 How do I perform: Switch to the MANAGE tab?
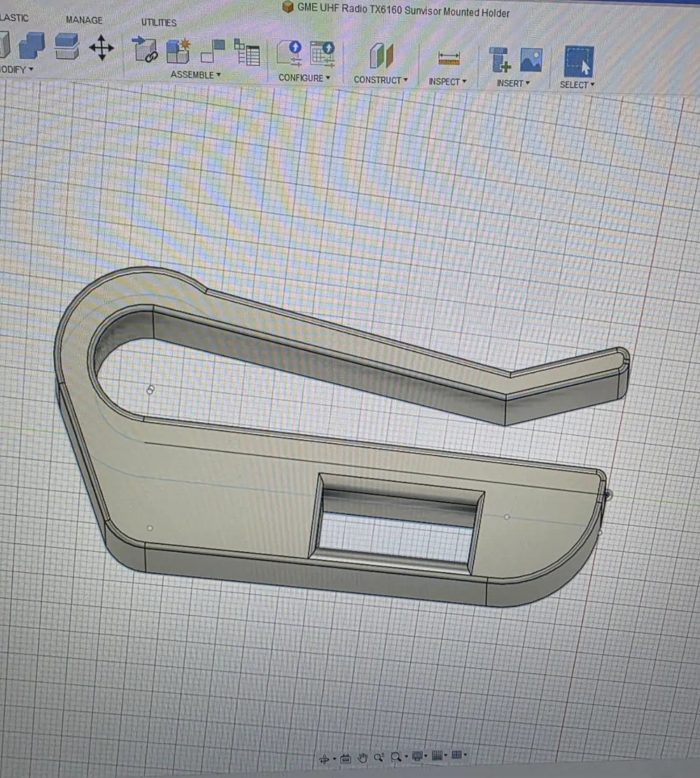[84, 20]
